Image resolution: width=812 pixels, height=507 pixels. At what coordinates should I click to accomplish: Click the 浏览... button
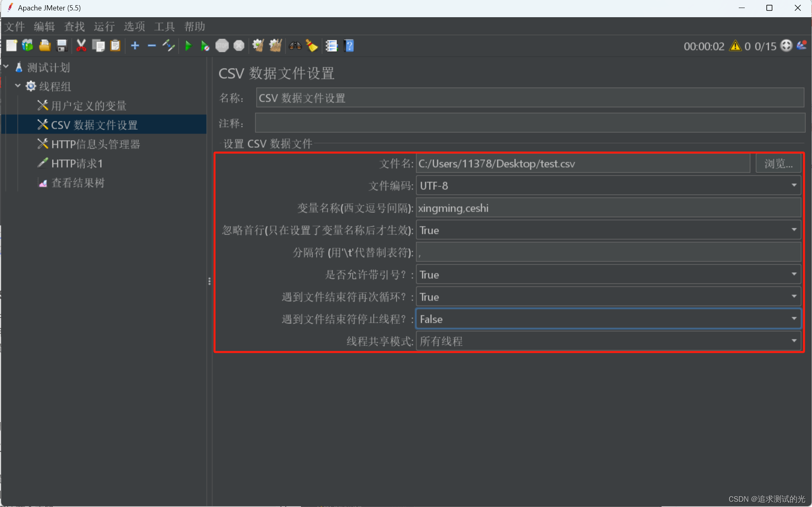pyautogui.click(x=778, y=163)
